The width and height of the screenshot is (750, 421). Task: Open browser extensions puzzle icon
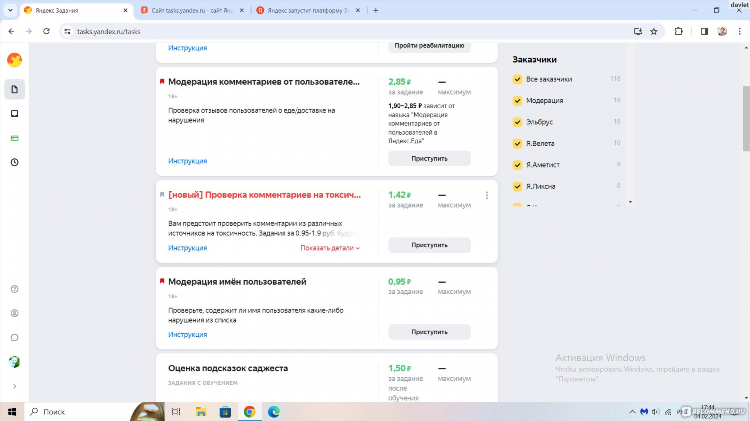678,32
